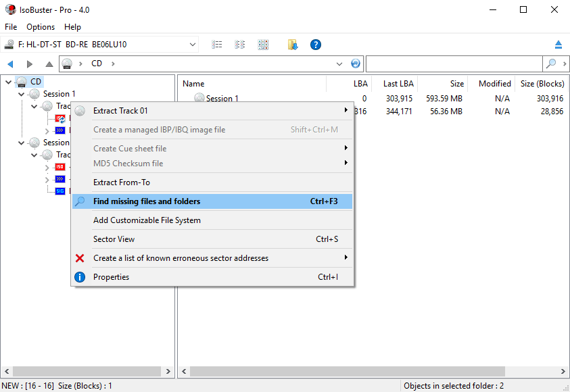The height and width of the screenshot is (392, 570).
Task: Switch to large icons grid view
Action: pos(263,45)
